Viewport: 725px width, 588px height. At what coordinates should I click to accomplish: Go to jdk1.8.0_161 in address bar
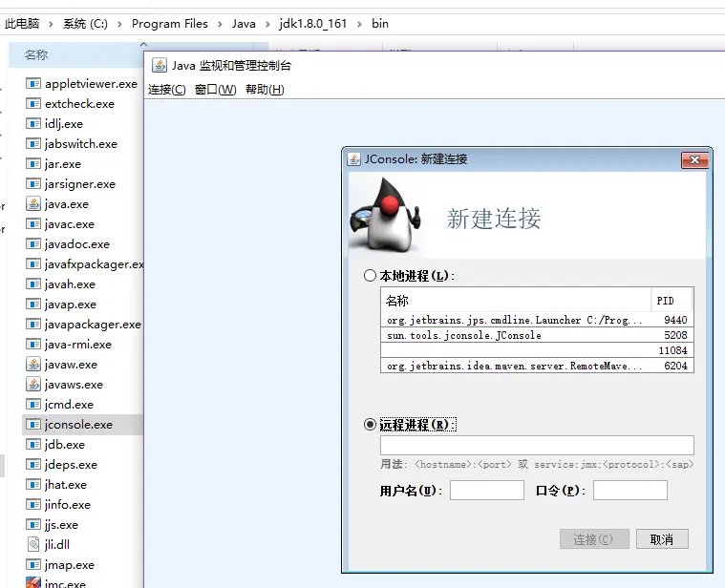tap(313, 24)
